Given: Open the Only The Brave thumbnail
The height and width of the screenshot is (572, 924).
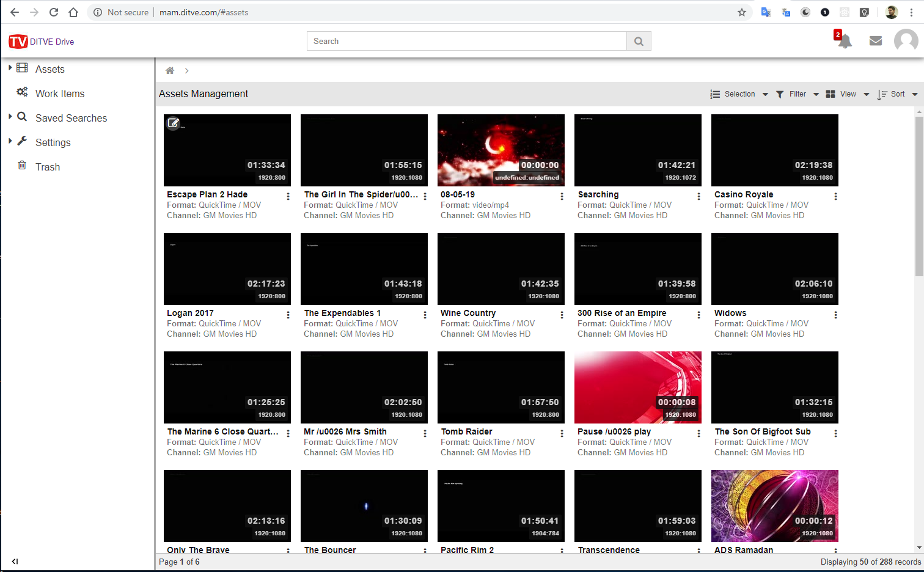Looking at the screenshot, I should pyautogui.click(x=227, y=506).
